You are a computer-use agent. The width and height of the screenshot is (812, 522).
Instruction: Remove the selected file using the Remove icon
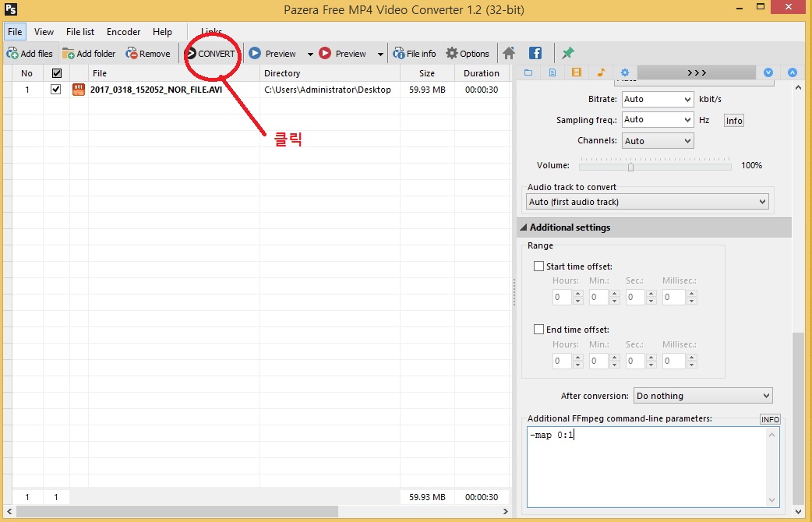pyautogui.click(x=148, y=54)
